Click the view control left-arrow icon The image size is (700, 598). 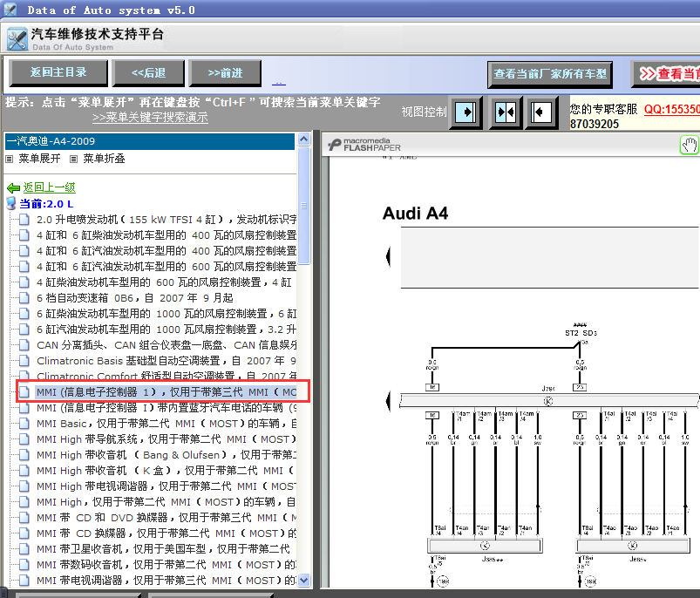point(541,112)
